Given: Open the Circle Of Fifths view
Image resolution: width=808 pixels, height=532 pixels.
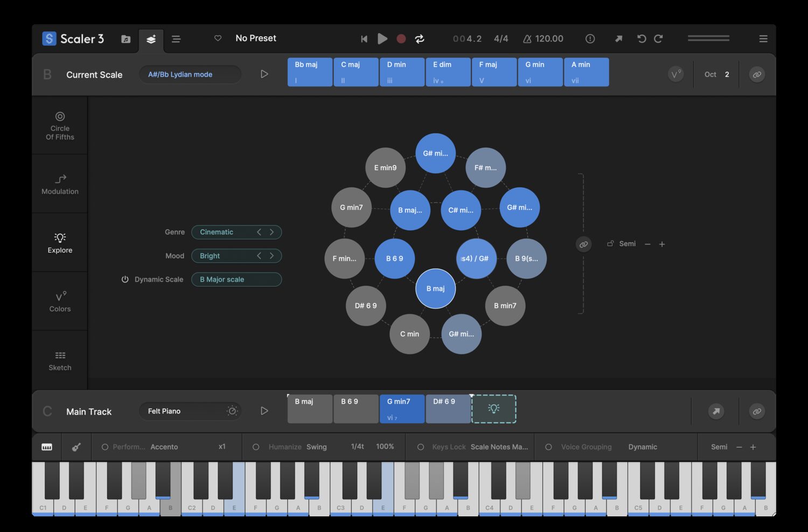Looking at the screenshot, I should pyautogui.click(x=59, y=125).
